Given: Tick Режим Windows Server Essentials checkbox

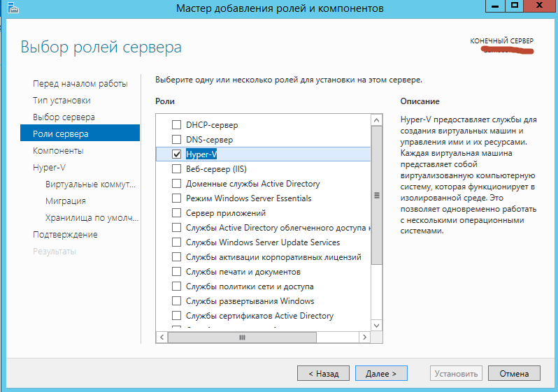Looking at the screenshot, I should pyautogui.click(x=176, y=198).
